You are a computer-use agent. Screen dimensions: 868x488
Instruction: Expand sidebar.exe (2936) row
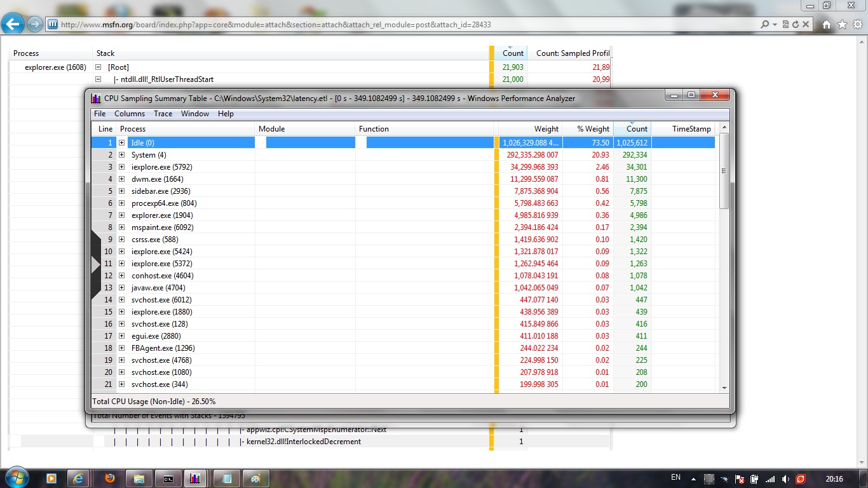[x=121, y=191]
